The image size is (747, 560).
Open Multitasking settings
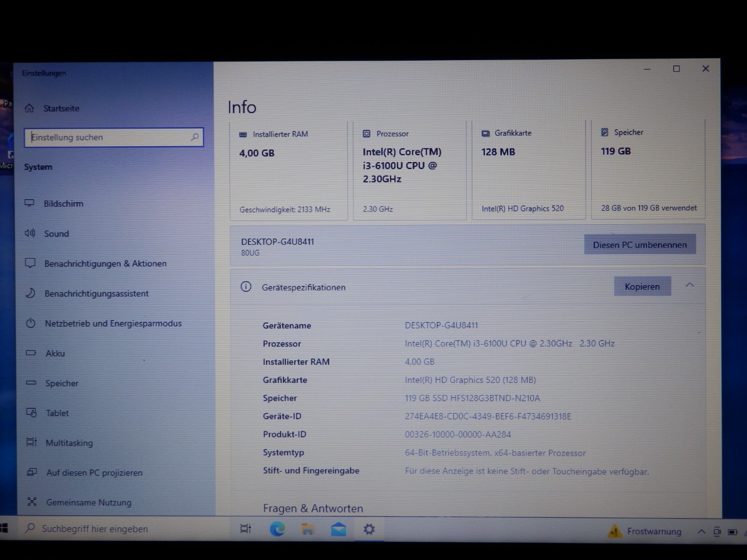[x=69, y=443]
